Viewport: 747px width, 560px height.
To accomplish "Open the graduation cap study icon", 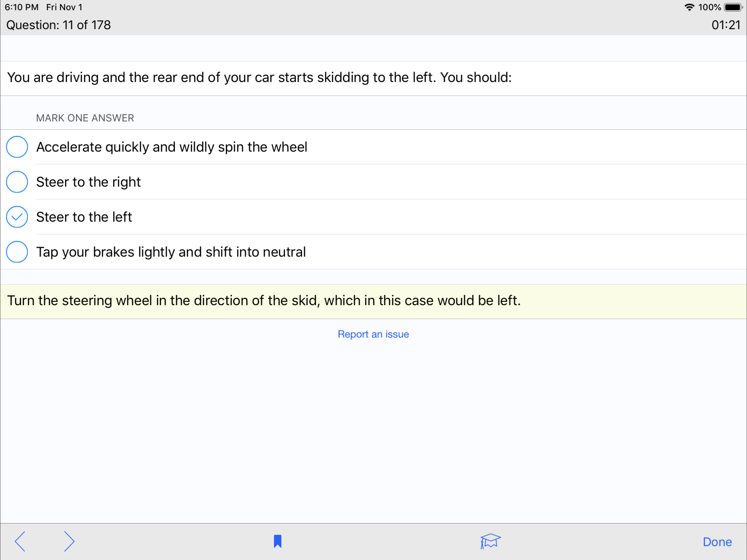I will pyautogui.click(x=490, y=541).
